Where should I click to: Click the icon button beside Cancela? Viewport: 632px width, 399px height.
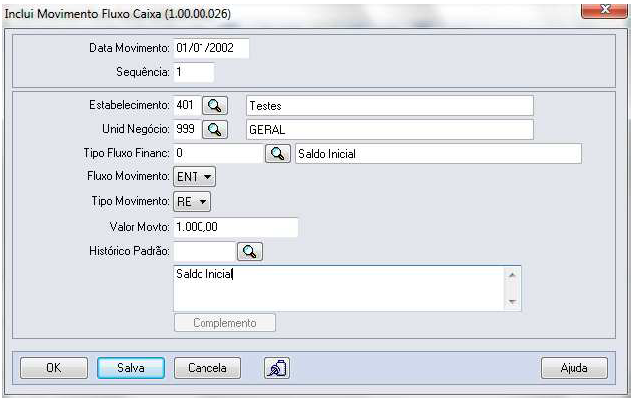coord(277,368)
